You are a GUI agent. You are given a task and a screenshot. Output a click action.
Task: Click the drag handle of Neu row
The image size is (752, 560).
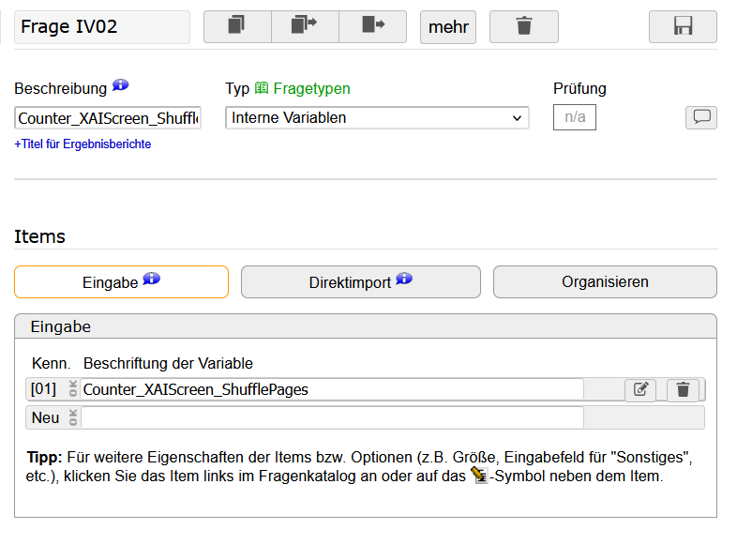[72, 417]
